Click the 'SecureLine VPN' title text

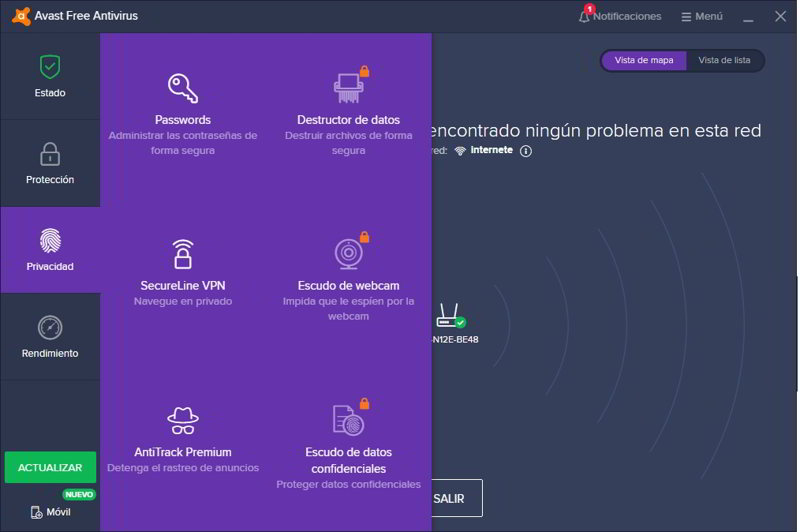click(x=183, y=286)
